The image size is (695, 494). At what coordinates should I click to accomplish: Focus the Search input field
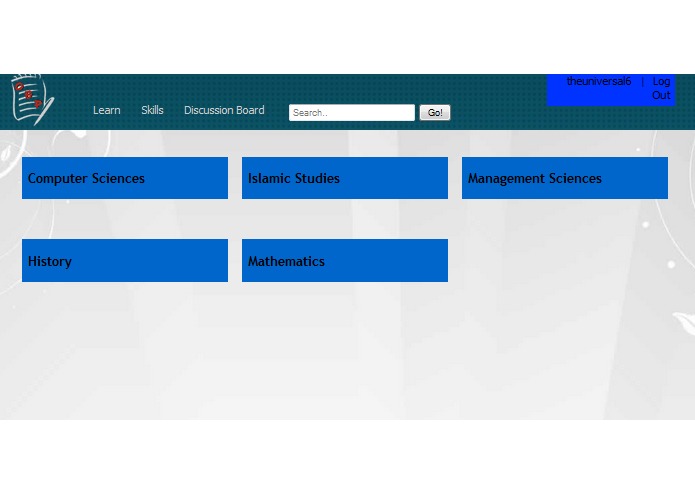coord(351,113)
